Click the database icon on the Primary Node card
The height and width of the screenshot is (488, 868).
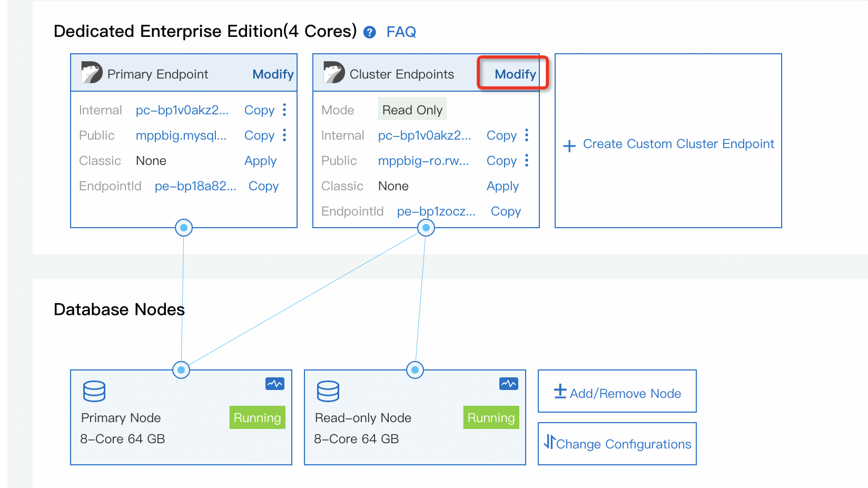[93, 392]
